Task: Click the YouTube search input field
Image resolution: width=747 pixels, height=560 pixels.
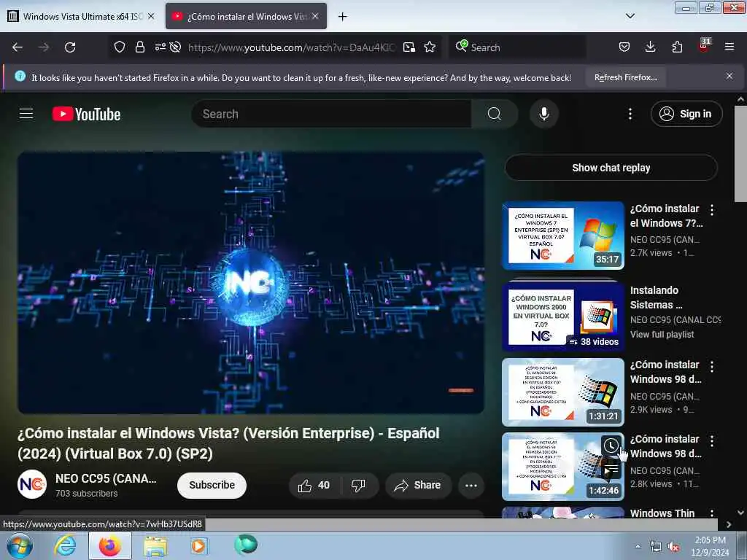Action: (x=332, y=114)
